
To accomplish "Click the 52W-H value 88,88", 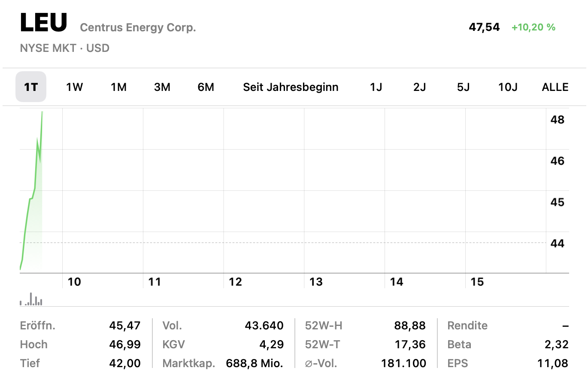I will [x=410, y=326].
